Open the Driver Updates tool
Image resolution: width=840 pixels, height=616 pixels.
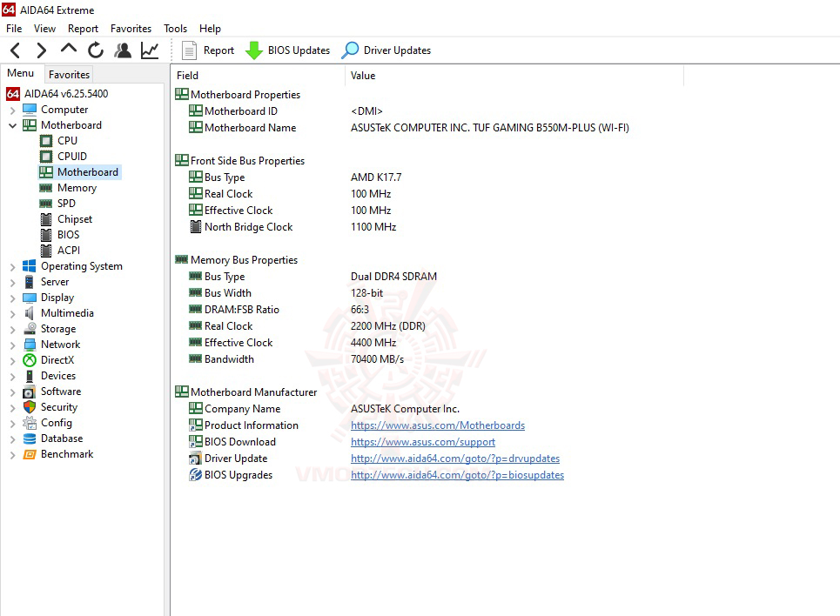pyautogui.click(x=386, y=50)
